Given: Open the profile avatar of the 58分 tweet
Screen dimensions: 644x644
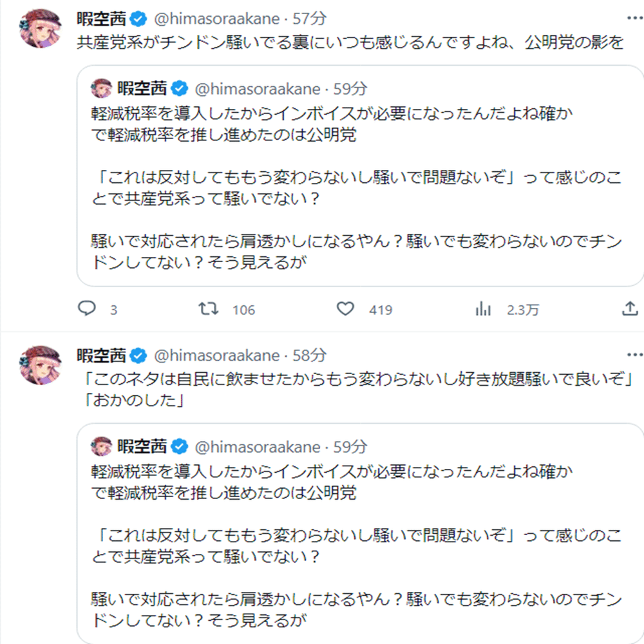Looking at the screenshot, I should tap(42, 365).
